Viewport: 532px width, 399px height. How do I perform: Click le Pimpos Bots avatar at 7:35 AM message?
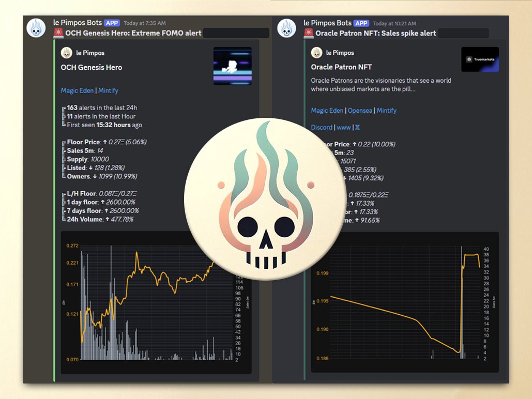[36, 28]
